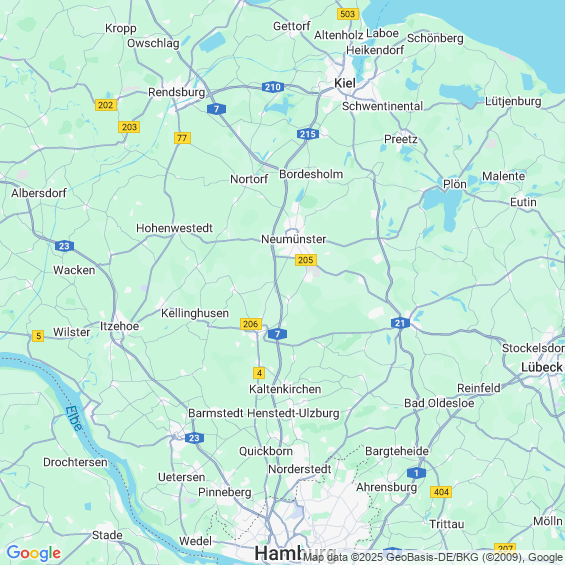565x565 pixels.
Task: Click the A7 highway shield near Rendsburg
Action: click(217, 109)
